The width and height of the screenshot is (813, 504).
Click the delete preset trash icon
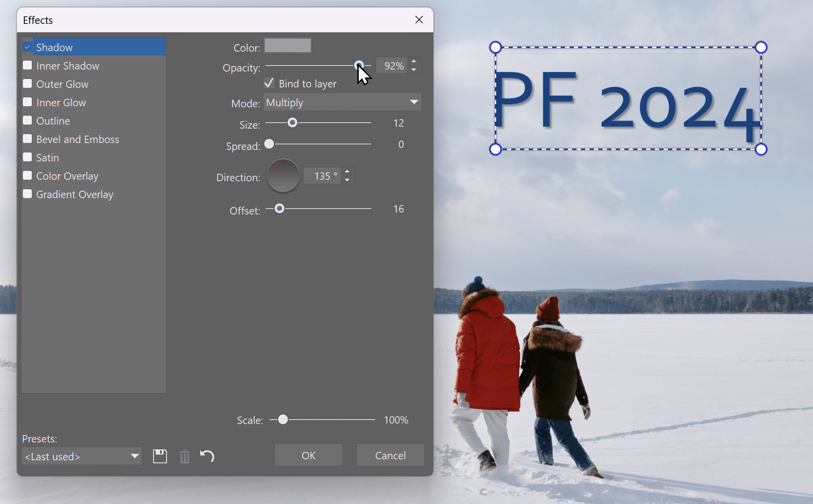click(185, 456)
